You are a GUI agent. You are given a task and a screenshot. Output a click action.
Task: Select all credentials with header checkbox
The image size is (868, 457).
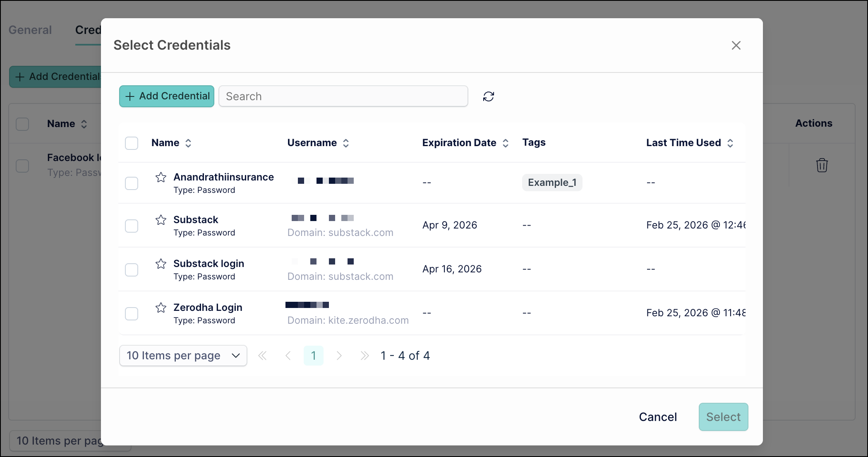click(x=132, y=143)
